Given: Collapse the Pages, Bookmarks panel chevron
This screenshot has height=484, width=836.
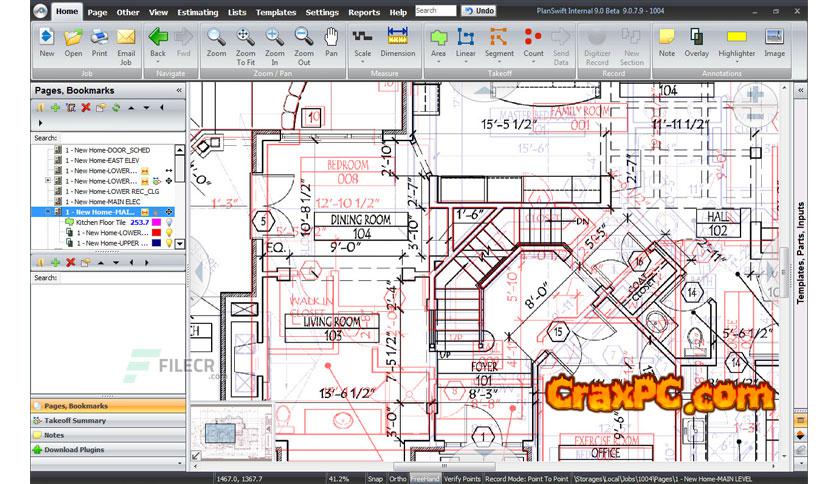Looking at the screenshot, I should click(180, 90).
